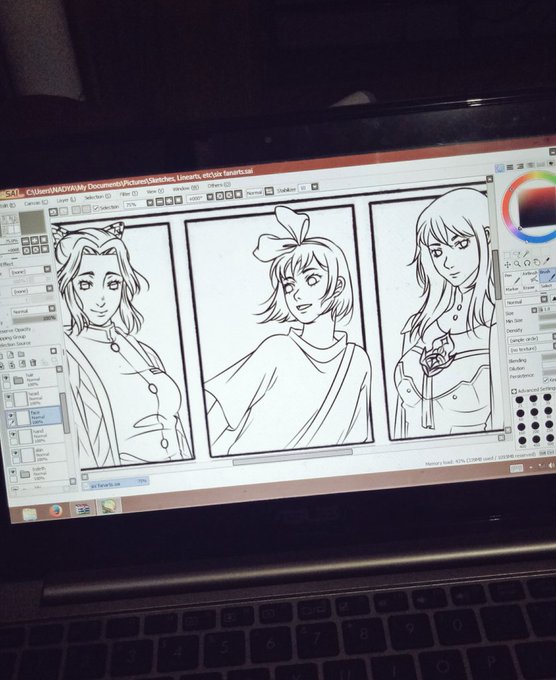556x680 pixels.
Task: Click the transfer down icon left of Clear Layer
Action: click(12, 365)
